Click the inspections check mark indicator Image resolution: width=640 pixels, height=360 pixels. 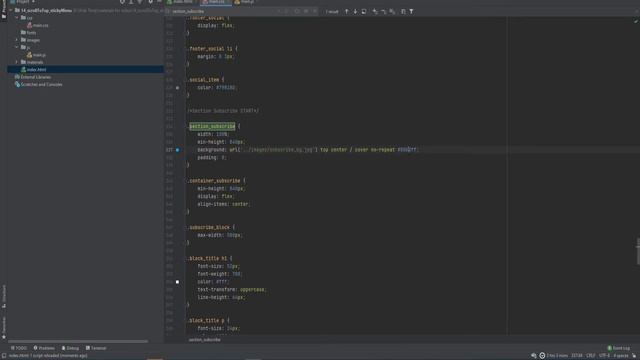coord(636,21)
